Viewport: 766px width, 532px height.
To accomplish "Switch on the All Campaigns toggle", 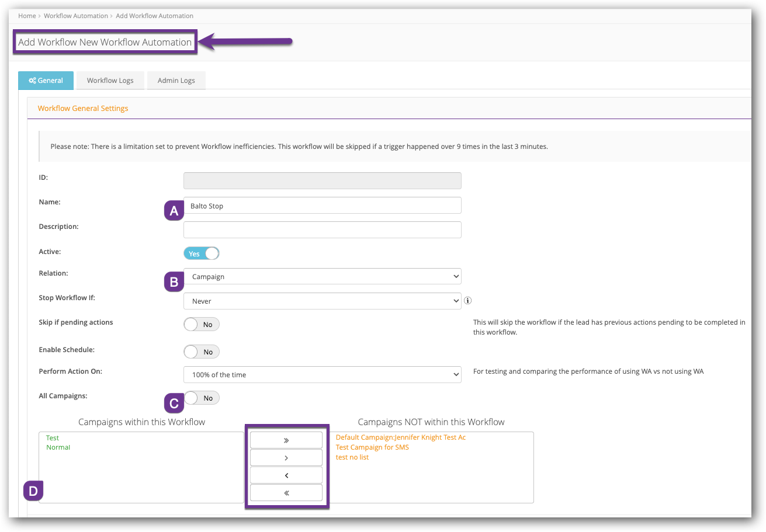I will point(202,398).
